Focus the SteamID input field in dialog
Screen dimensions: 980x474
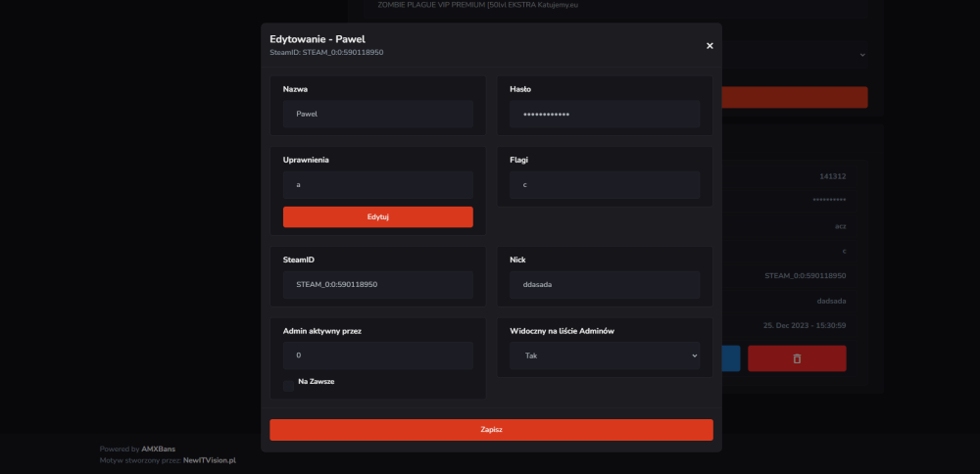point(378,285)
